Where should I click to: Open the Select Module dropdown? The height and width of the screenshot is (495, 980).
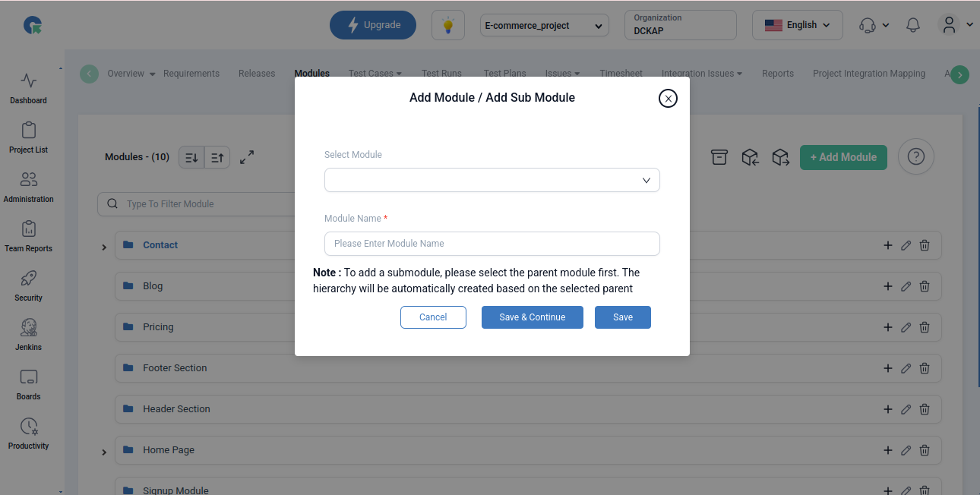pyautogui.click(x=492, y=181)
